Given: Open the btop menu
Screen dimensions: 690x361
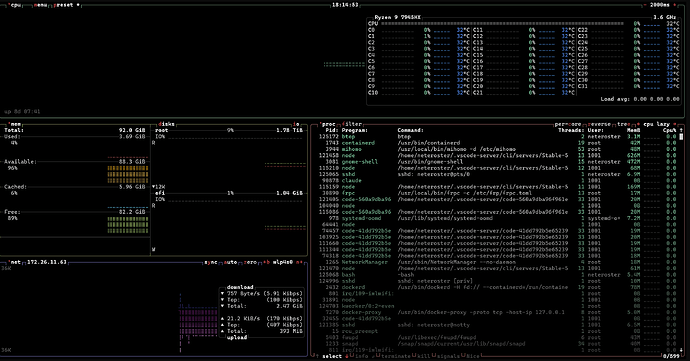Looking at the screenshot, I should pos(40,5).
